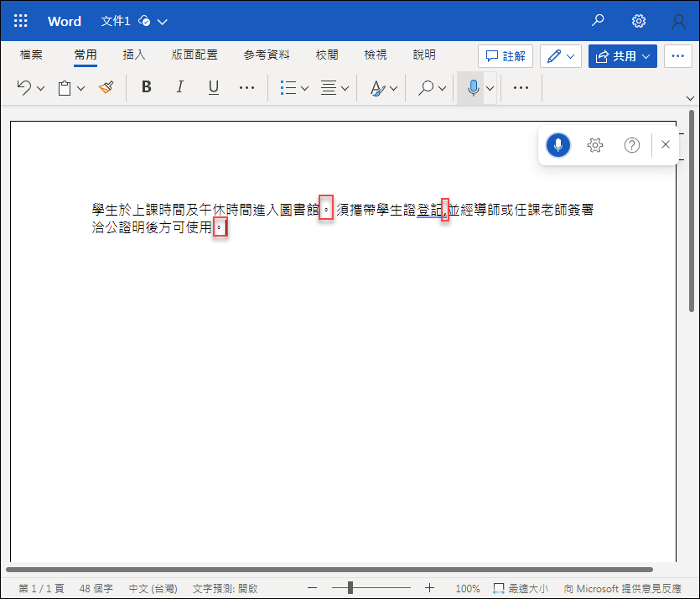Image resolution: width=700 pixels, height=599 pixels.
Task: Click the paragraph alignment icon
Action: tap(329, 88)
